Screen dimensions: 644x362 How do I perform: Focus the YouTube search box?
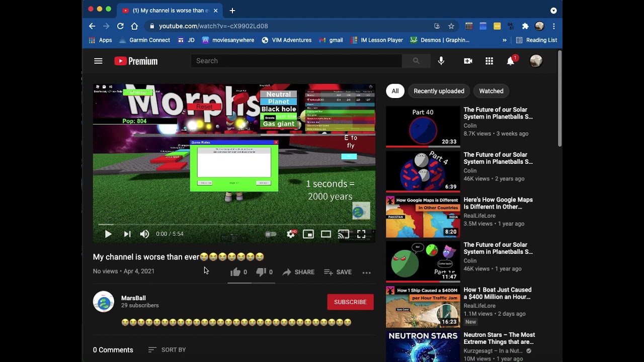pos(296,61)
